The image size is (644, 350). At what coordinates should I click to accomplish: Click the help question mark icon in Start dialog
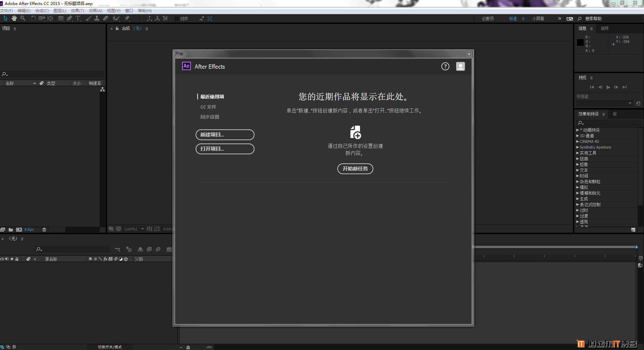pyautogui.click(x=445, y=66)
